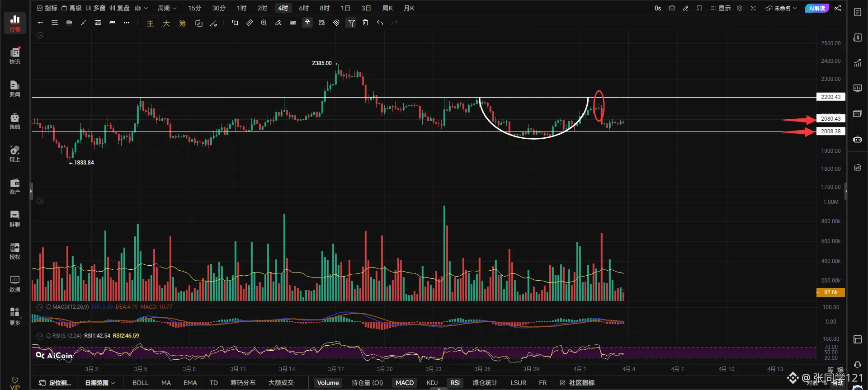Toggle the RSI sub-chart indicator

tap(455, 383)
